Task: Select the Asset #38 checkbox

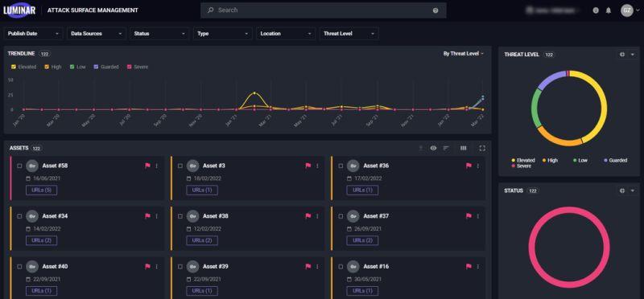Action: pyautogui.click(x=180, y=216)
